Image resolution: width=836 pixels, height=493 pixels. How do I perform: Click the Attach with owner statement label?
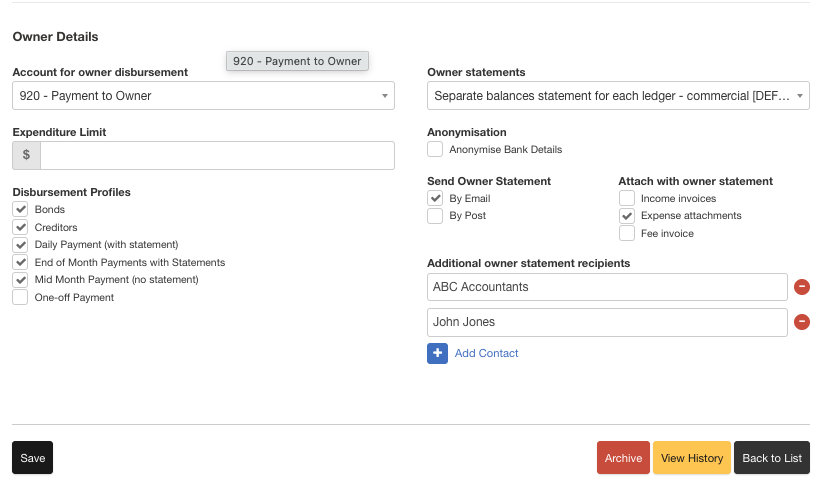(695, 181)
